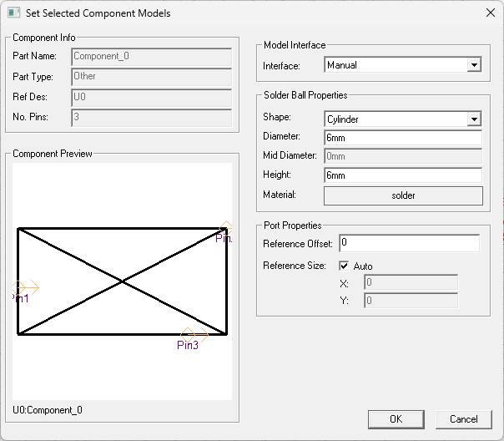
Task: Click the component outline center in preview
Action: click(123, 281)
